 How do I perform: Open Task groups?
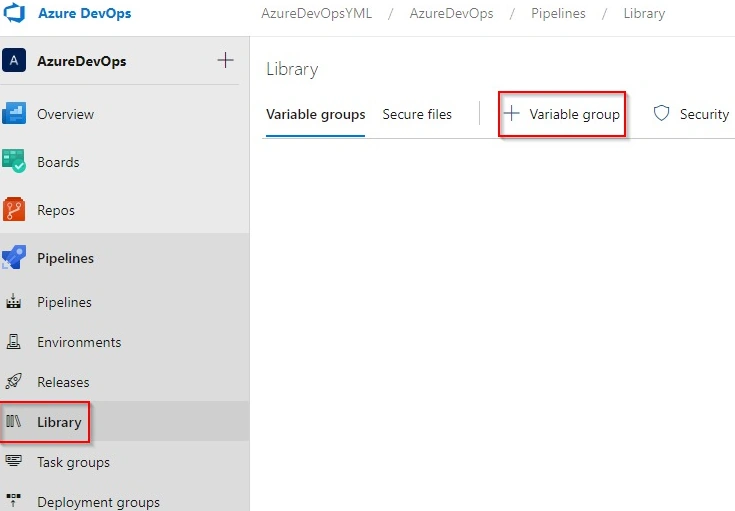pyautogui.click(x=74, y=463)
